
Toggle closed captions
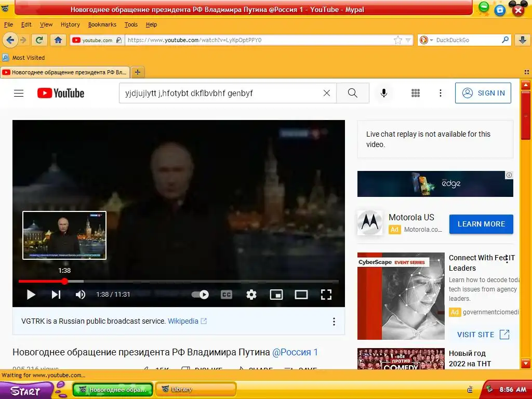[227, 295]
